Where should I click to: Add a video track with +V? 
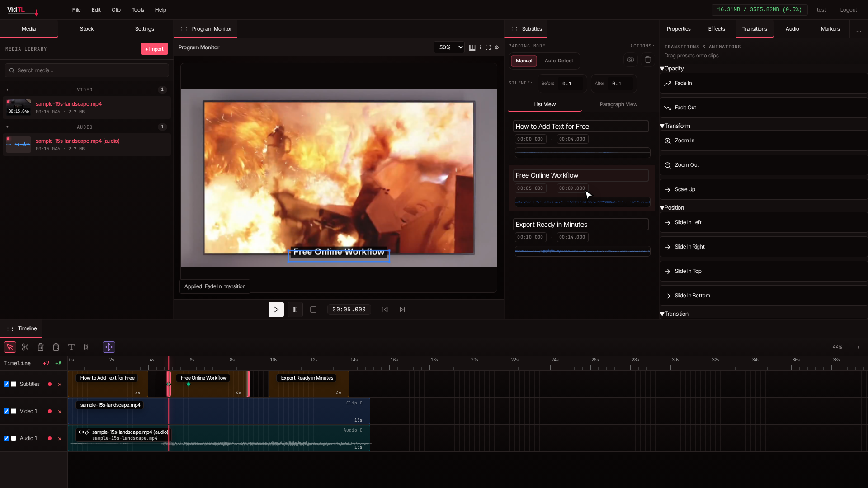coord(46,363)
